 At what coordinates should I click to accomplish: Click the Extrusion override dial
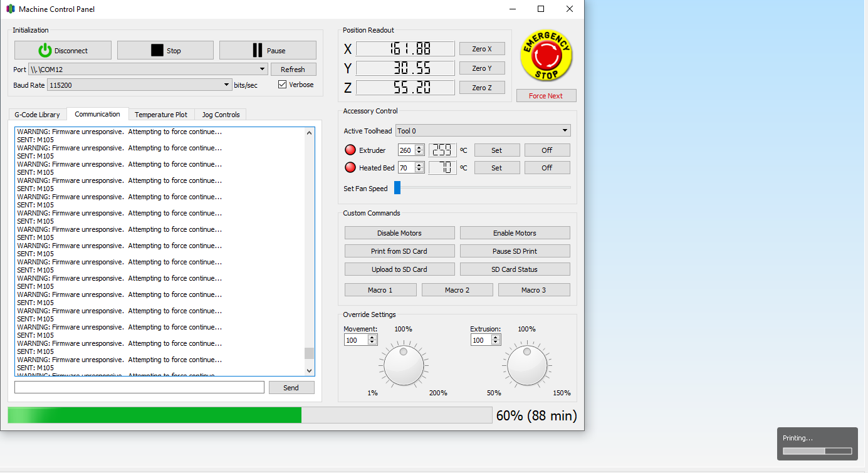(527, 366)
